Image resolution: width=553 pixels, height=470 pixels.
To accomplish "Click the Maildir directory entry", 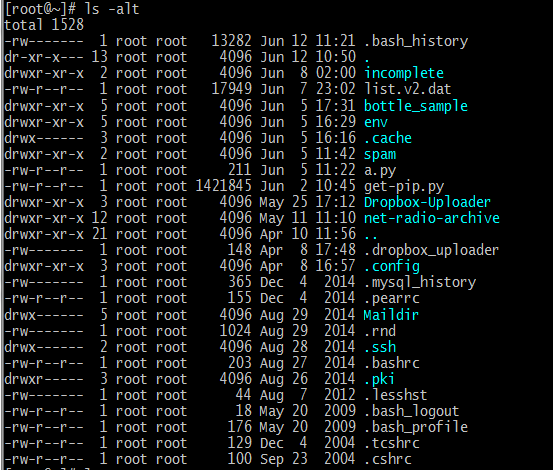I will point(391,315).
